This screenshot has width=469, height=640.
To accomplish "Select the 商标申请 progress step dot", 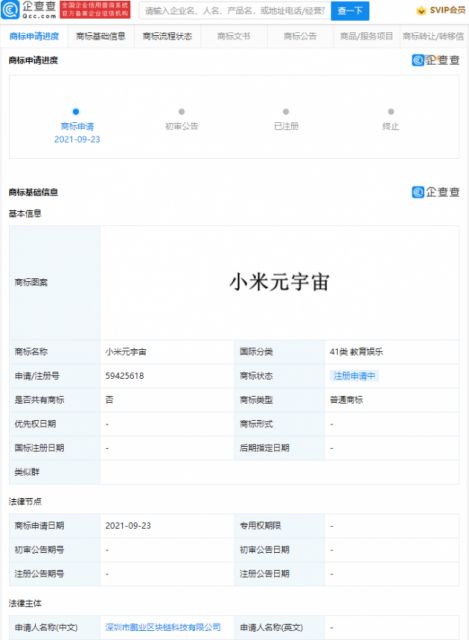I will pyautogui.click(x=76, y=111).
